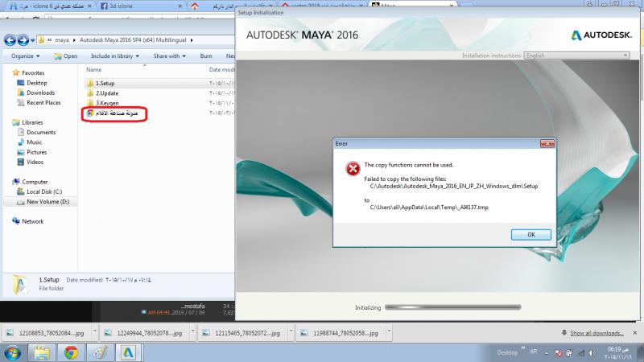644x362 pixels.
Task: Open Recent Places in Favorites
Action: coord(43,103)
